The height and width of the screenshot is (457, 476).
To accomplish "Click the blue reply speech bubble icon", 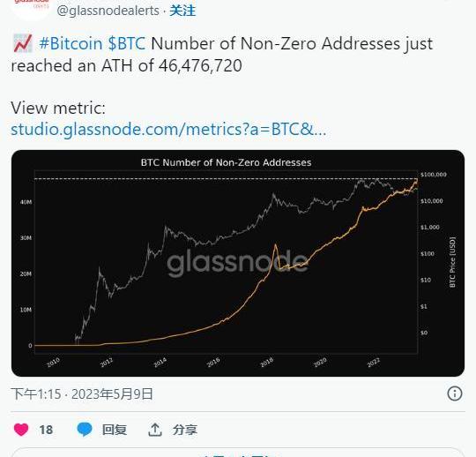I will (85, 430).
